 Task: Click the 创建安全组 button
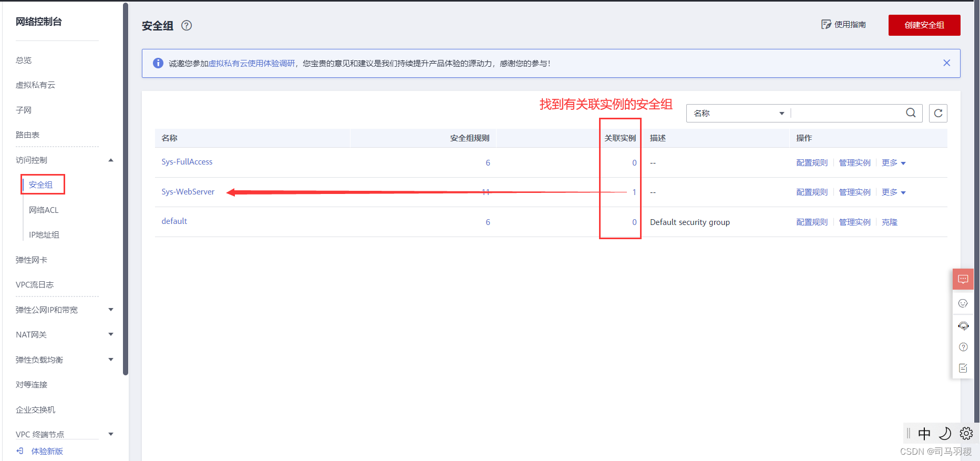[x=924, y=25]
